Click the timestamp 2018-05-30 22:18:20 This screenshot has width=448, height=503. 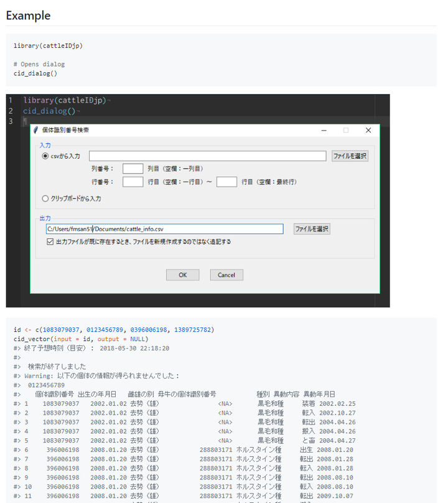(x=134, y=349)
